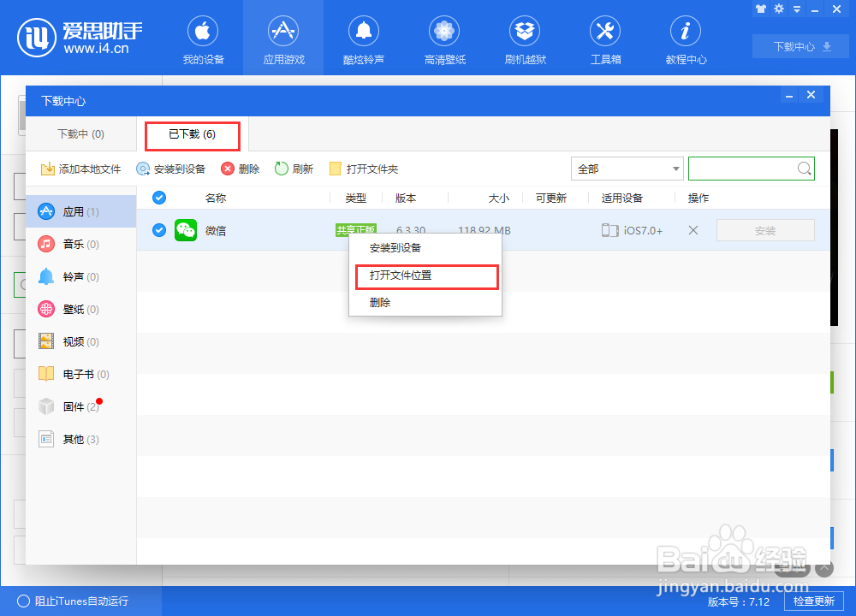856x616 pixels.
Task: Choose 打开文件位置 from context menu
Action: 401,276
